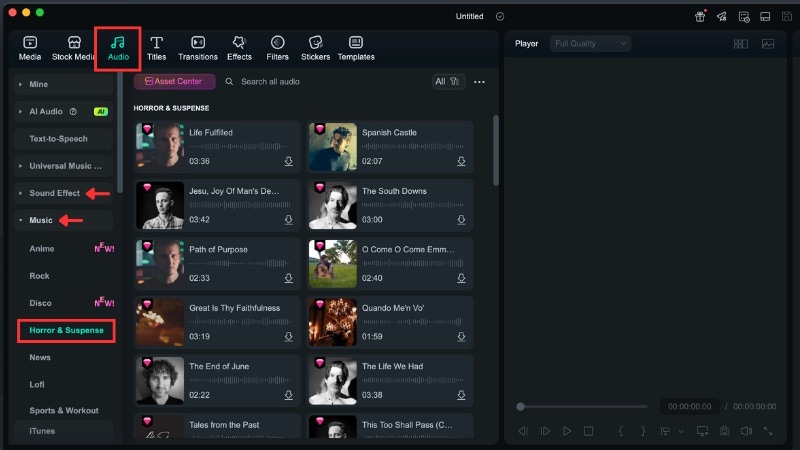Select the Horror & Suspense genre

point(66,331)
